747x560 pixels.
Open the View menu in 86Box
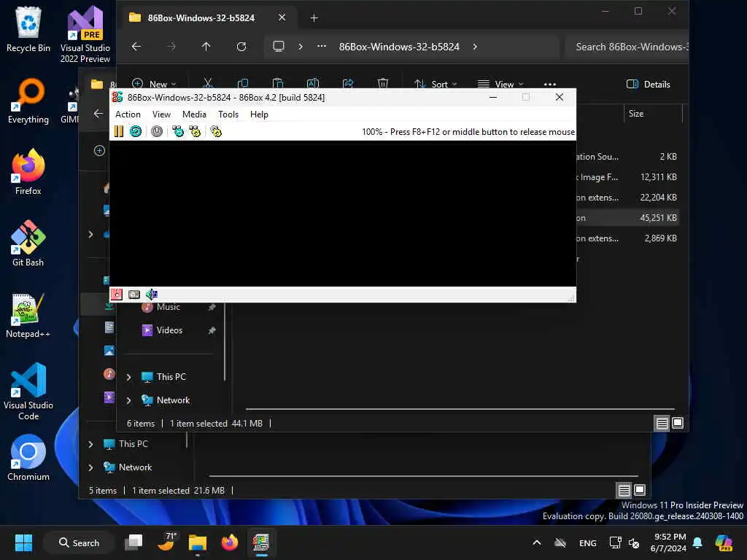pos(161,114)
